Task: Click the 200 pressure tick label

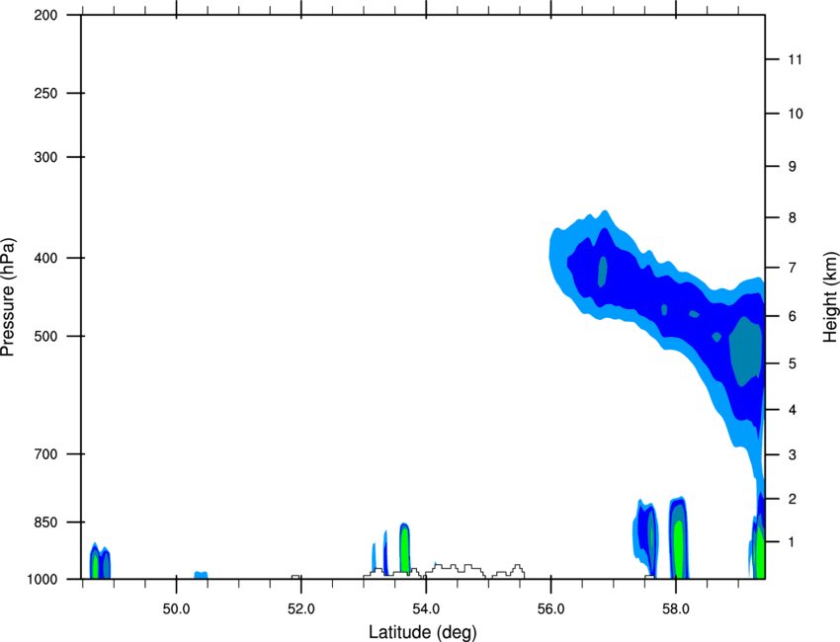Action: coord(45,15)
